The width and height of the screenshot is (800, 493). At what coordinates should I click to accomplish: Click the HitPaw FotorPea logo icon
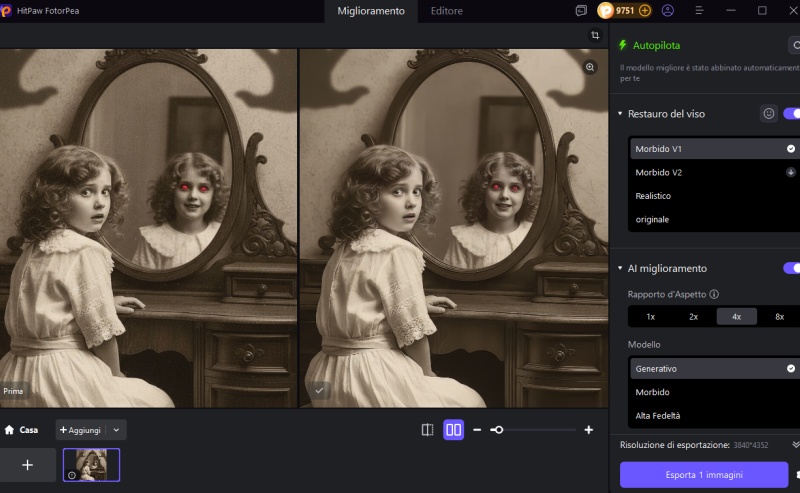[x=5, y=11]
